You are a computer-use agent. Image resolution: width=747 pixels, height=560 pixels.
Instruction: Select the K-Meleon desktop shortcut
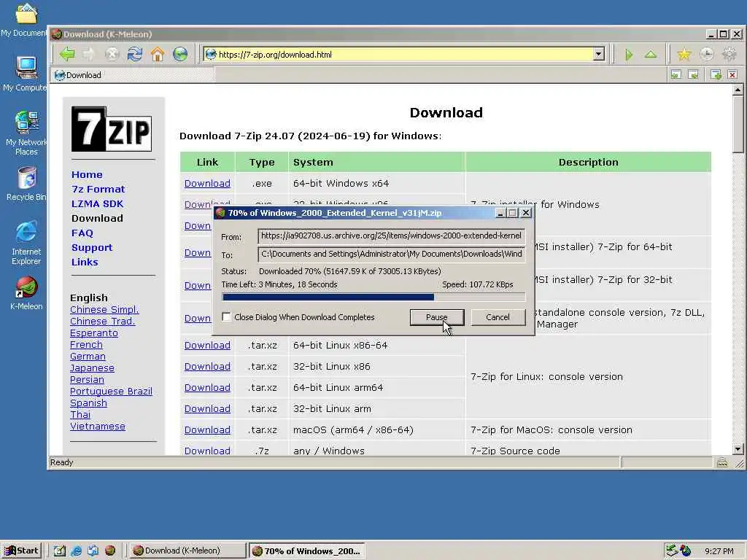[26, 293]
